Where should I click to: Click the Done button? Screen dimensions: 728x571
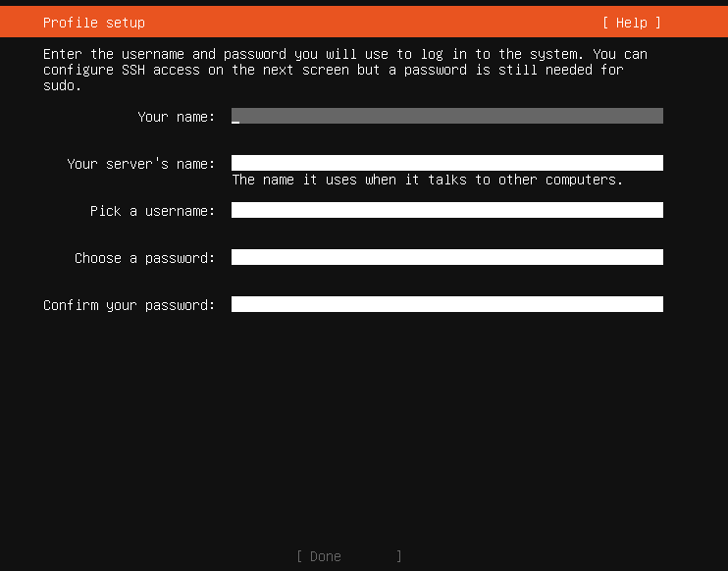point(349,556)
